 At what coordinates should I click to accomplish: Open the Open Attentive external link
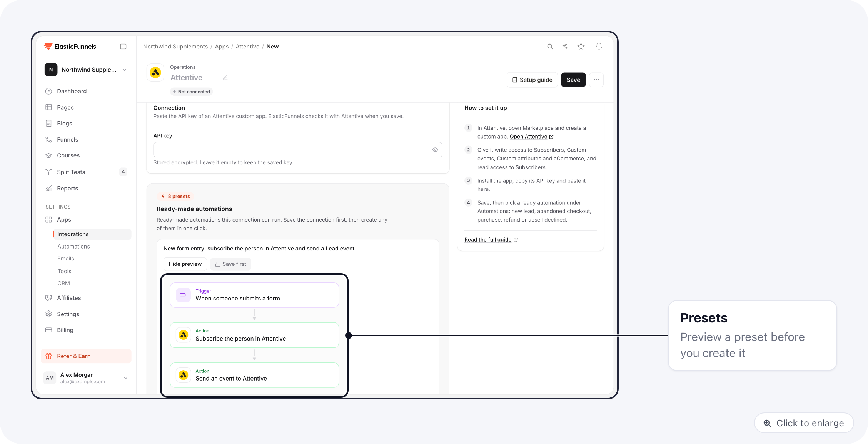point(531,137)
